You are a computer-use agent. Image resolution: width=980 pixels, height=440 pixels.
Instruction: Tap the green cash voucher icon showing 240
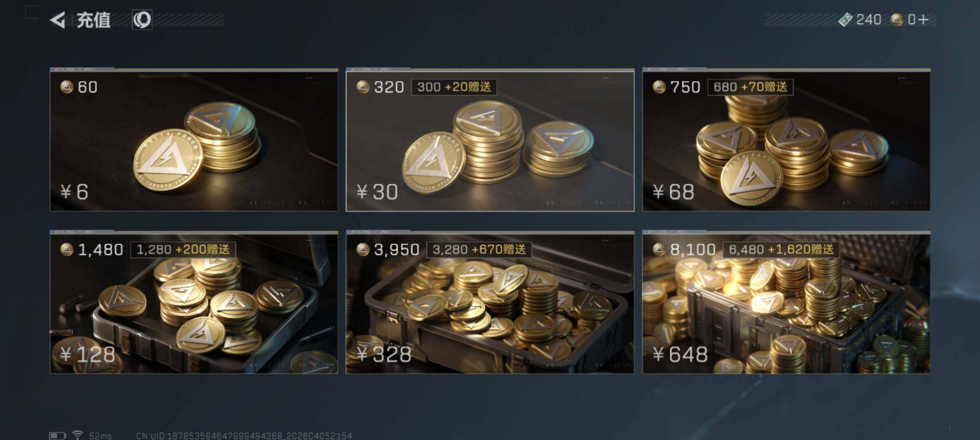pyautogui.click(x=845, y=20)
